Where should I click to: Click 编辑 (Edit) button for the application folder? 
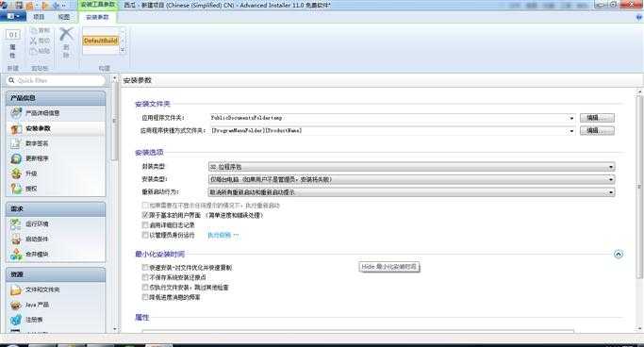[597, 118]
